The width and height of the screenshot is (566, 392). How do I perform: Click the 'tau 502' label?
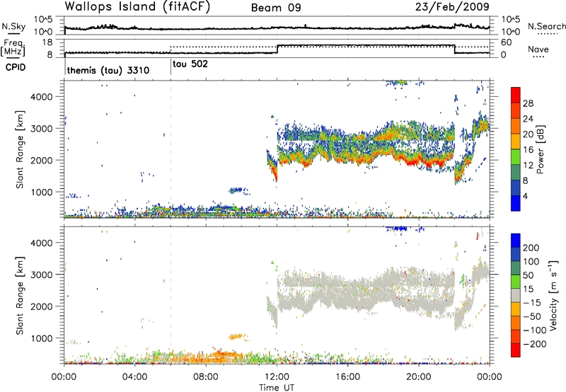coord(190,64)
